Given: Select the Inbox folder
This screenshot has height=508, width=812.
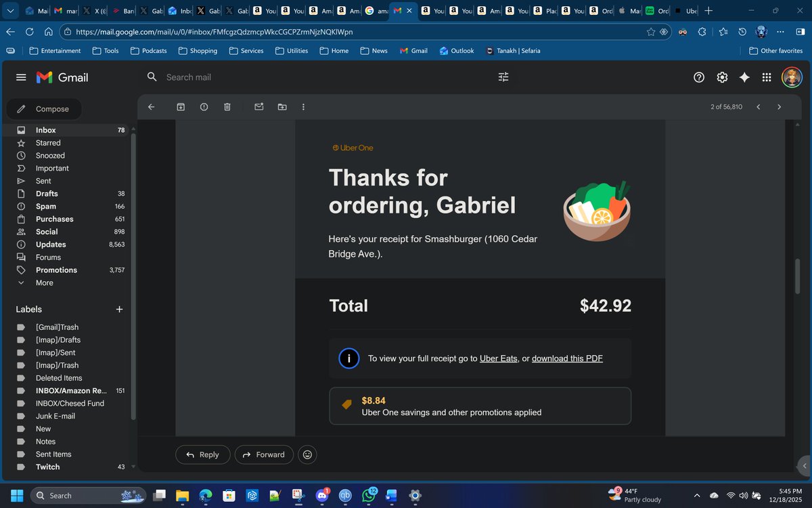Looking at the screenshot, I should tap(65, 130).
